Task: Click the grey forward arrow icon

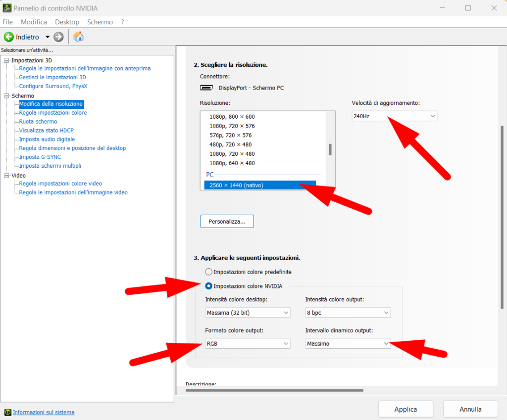Action: click(x=58, y=37)
